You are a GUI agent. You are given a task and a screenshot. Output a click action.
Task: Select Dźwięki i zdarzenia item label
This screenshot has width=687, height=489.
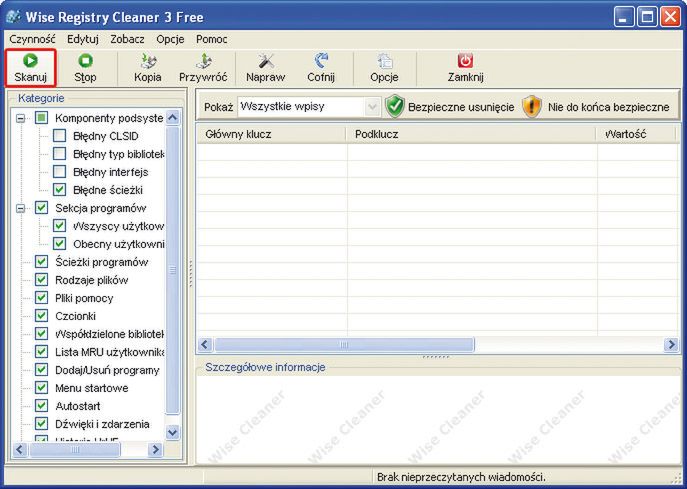point(102,424)
